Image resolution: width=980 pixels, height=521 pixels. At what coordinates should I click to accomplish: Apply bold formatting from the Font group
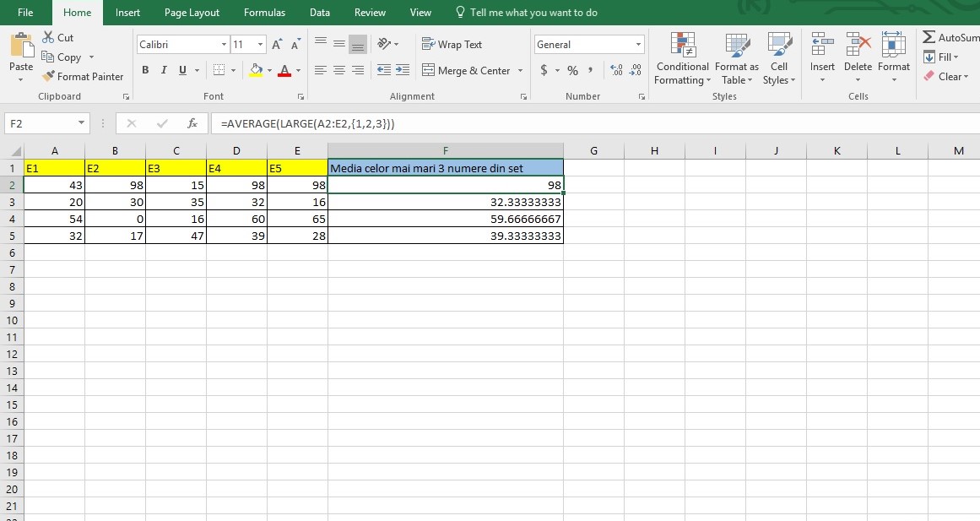pos(144,70)
